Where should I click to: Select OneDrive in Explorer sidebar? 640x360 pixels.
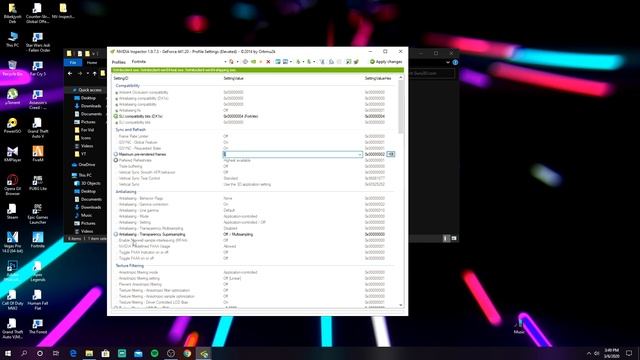(84, 164)
